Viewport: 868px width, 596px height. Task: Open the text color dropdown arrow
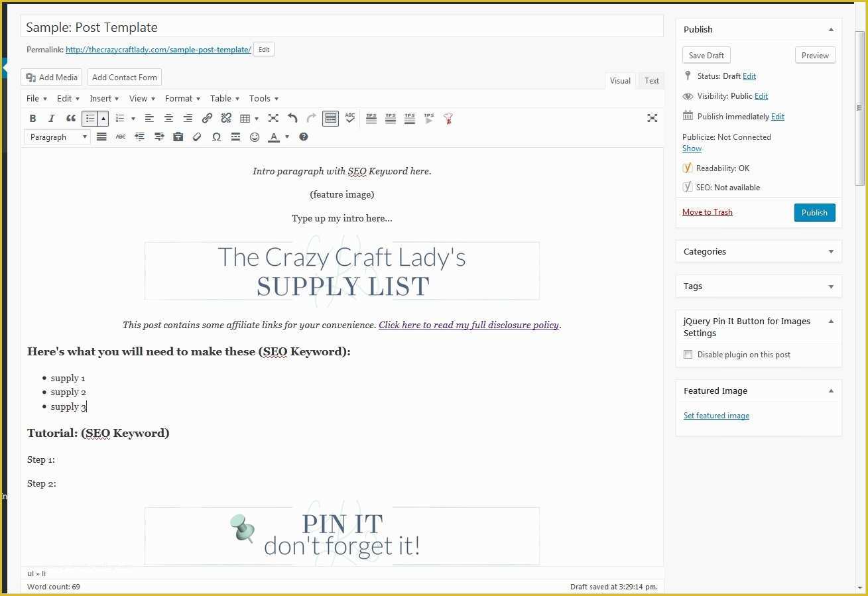[287, 137]
